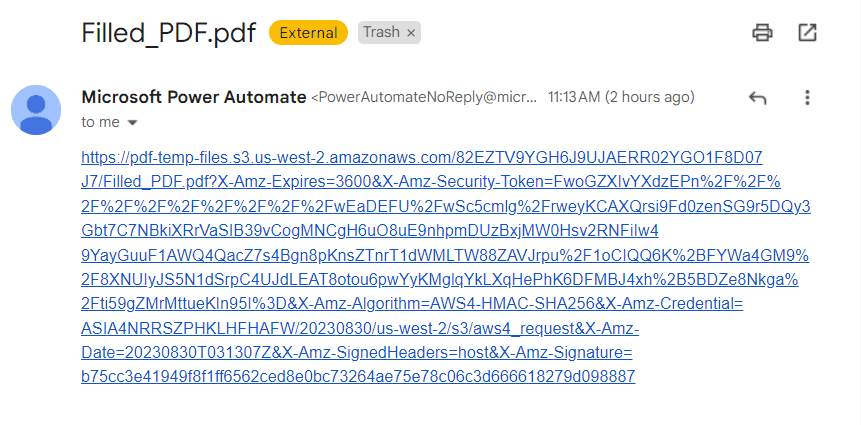Click the Filled_PDF.pdf subject heading
This screenshot has height=425, width=861.
[170, 32]
